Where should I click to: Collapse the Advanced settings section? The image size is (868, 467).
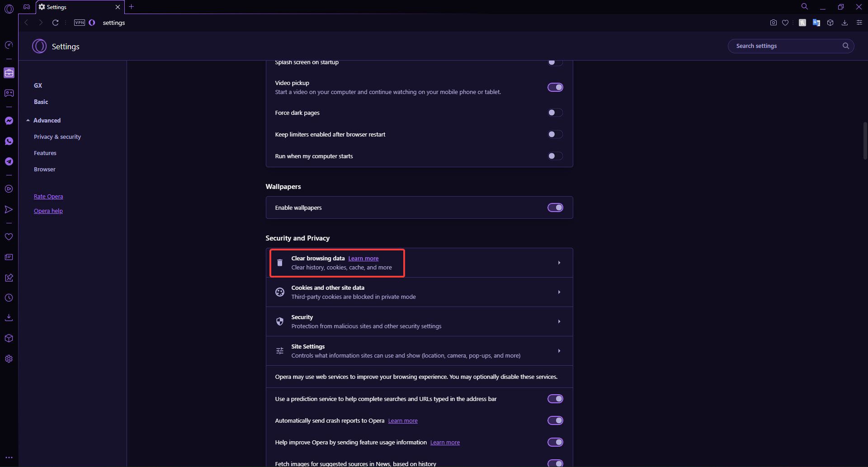(x=47, y=120)
